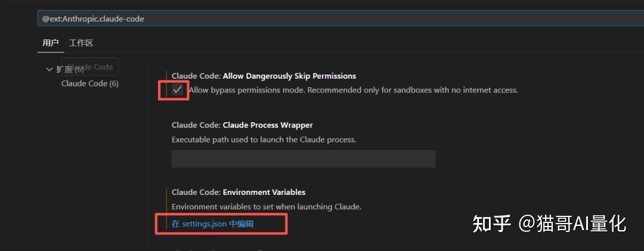Collapse the 扩展 tree chevron
The height and width of the screenshot is (251, 644).
coord(49,69)
